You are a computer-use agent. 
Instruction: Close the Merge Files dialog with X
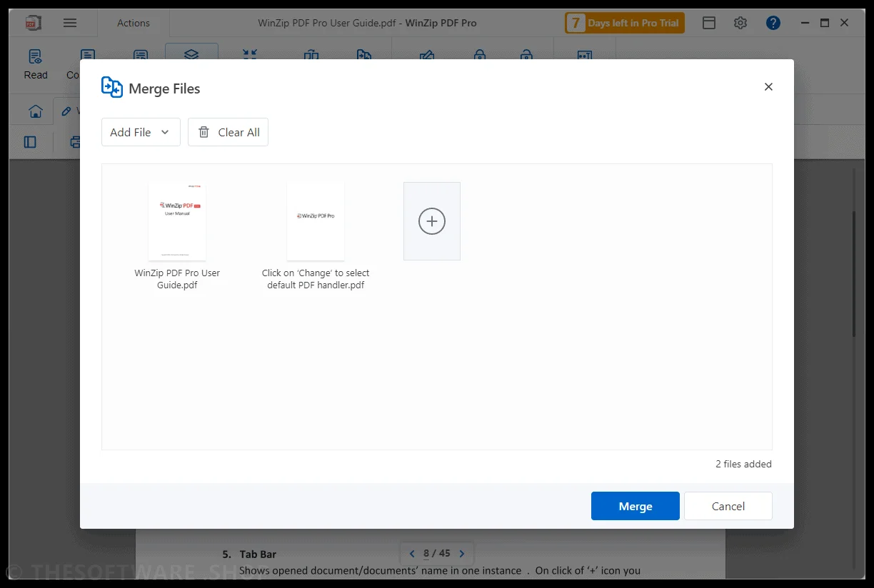[x=768, y=87]
